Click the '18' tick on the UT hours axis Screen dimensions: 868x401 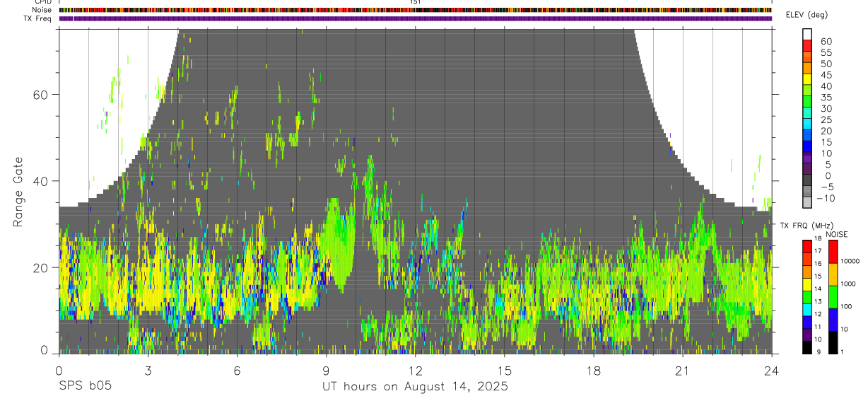(x=594, y=371)
